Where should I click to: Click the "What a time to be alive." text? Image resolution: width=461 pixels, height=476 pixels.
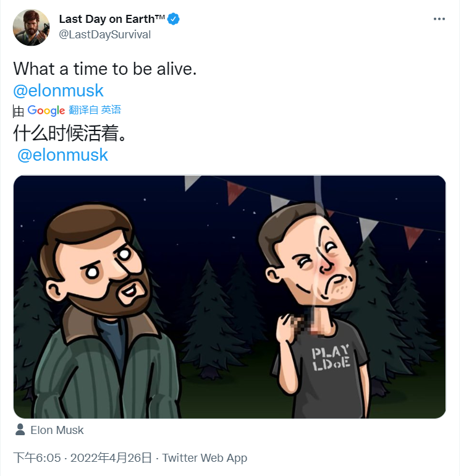[105, 69]
